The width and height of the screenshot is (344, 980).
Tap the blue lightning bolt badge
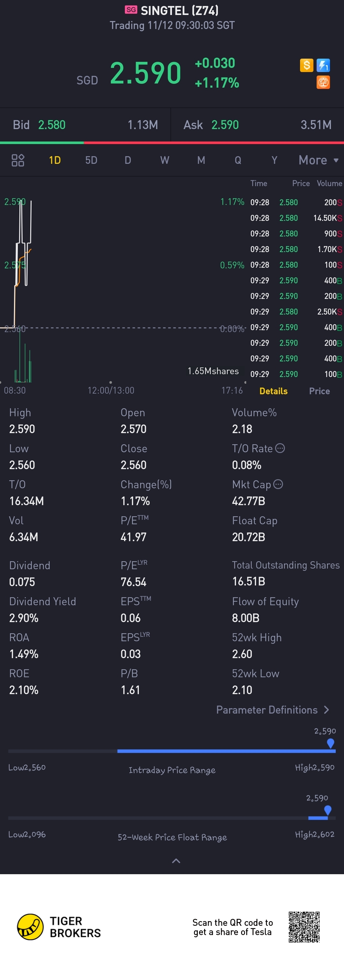coord(324,65)
